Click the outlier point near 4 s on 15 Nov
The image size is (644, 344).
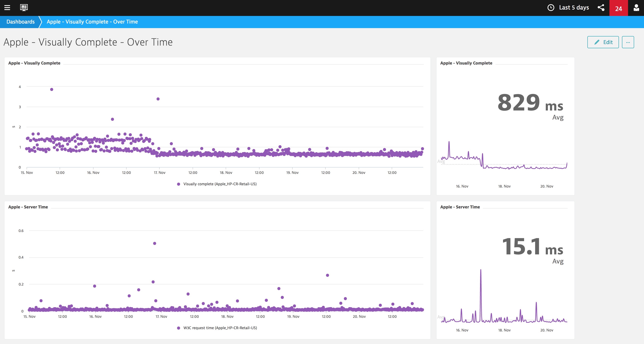tap(51, 89)
